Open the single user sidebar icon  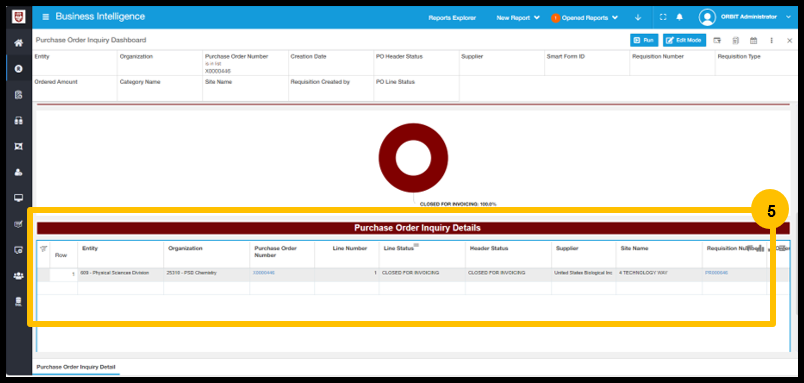[x=18, y=172]
